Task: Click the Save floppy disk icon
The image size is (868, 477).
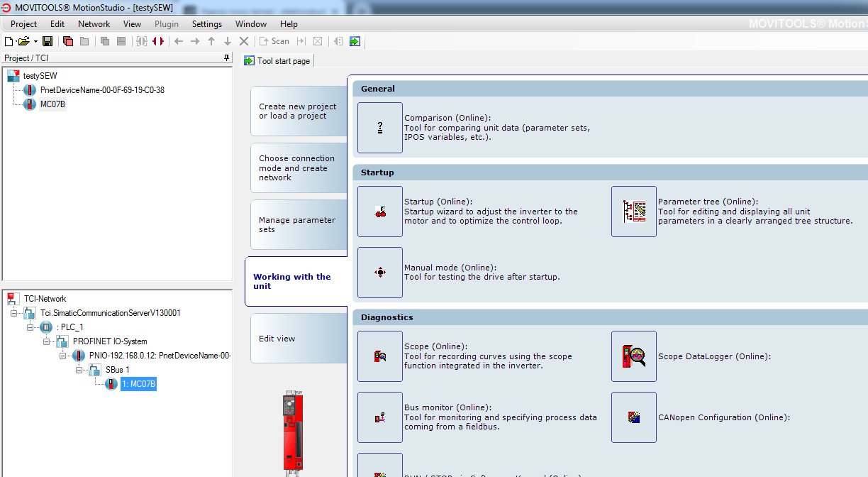Action: [x=48, y=42]
